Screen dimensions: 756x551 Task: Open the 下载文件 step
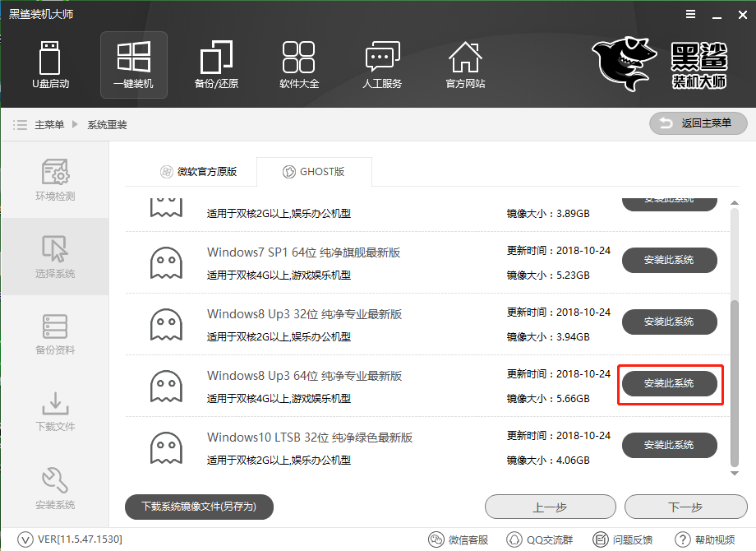click(x=54, y=411)
